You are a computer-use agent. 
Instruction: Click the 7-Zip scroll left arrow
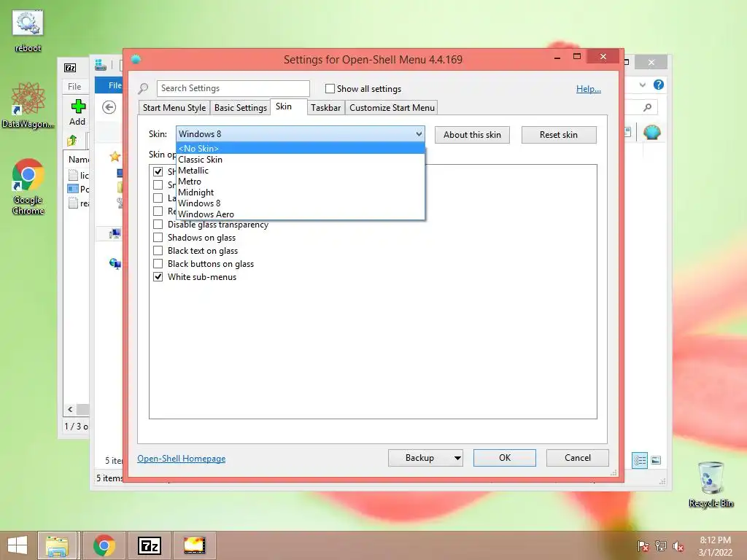click(x=71, y=410)
